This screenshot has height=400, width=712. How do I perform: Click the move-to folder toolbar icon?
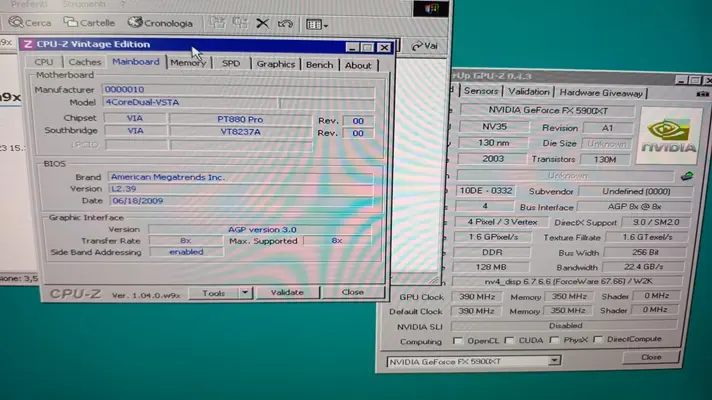pyautogui.click(x=218, y=23)
